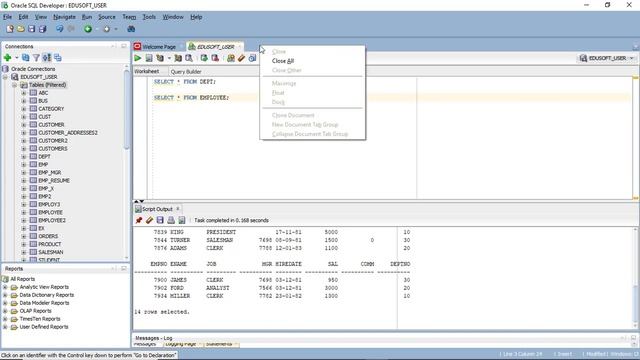Click the green plus New Connection icon
Image resolution: width=640 pixels, height=360 pixels.
(x=7, y=58)
